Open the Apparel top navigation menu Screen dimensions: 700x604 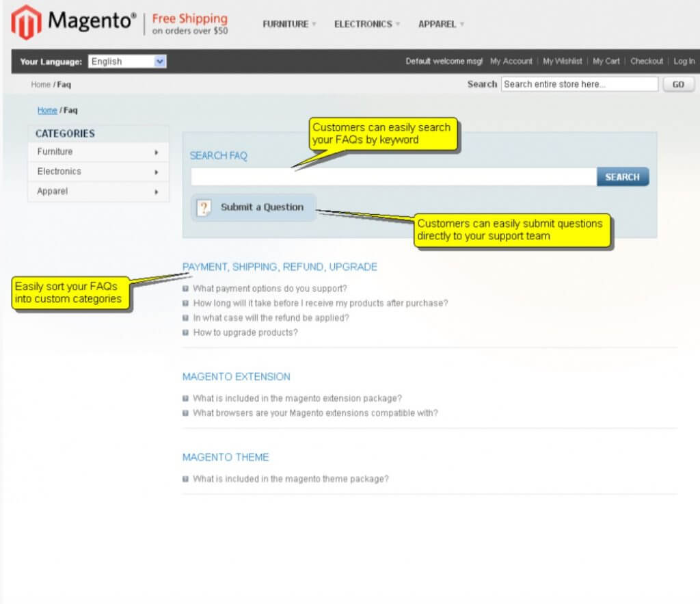(441, 24)
